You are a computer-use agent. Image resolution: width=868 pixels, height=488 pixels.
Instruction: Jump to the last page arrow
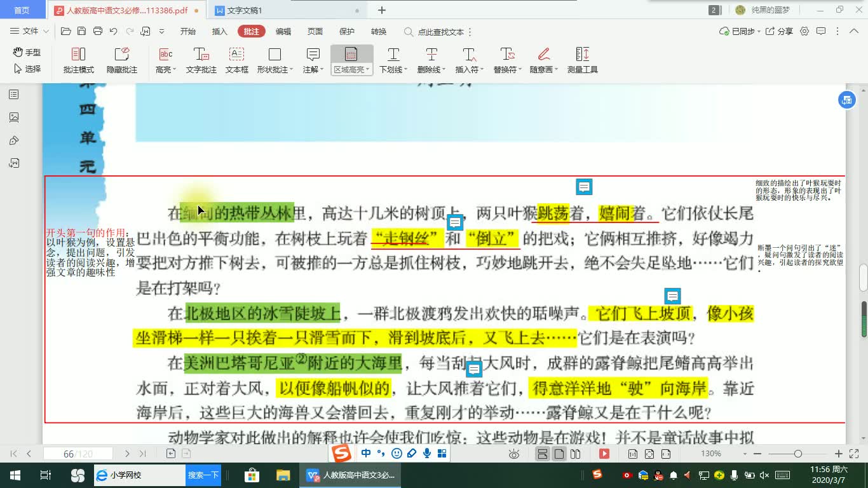tap(142, 454)
